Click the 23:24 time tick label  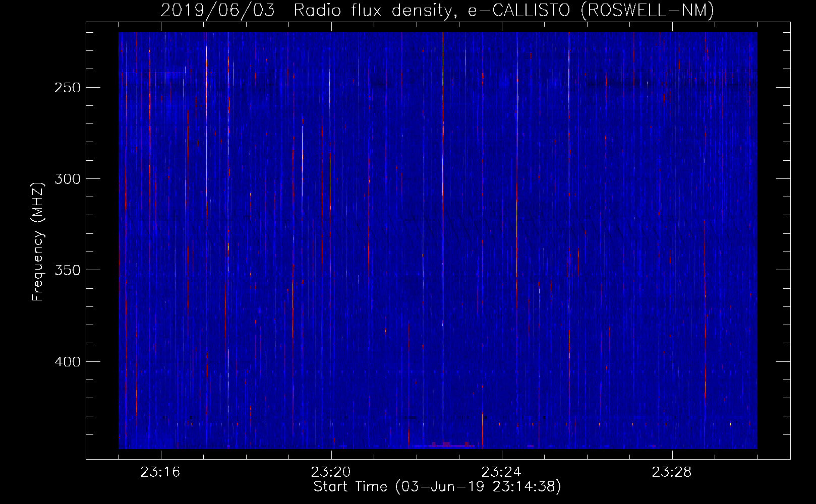tap(501, 472)
